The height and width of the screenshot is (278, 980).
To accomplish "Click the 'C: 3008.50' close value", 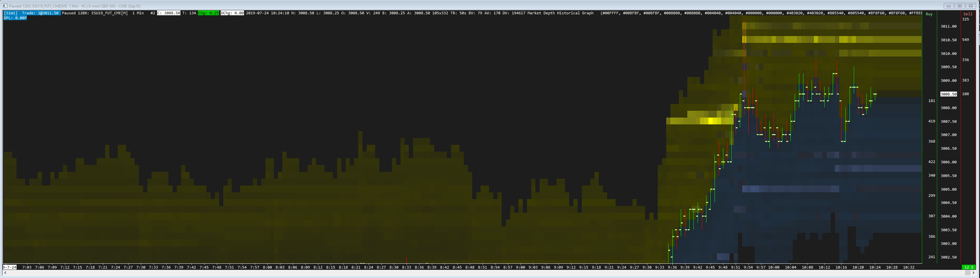I will 168,13.
